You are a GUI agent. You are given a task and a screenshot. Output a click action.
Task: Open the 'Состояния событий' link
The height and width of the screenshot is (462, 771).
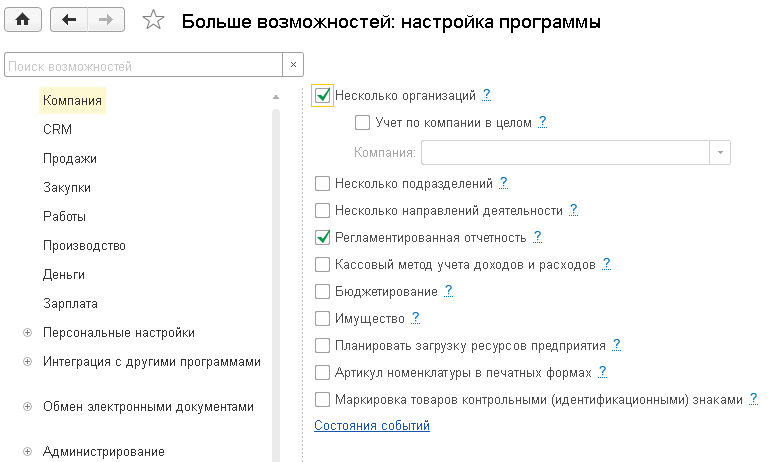(372, 426)
